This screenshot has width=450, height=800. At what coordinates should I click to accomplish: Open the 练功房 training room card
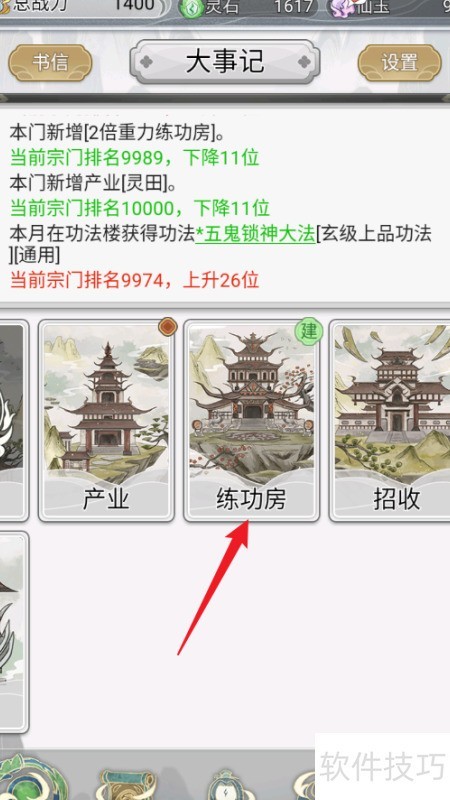pos(252,420)
